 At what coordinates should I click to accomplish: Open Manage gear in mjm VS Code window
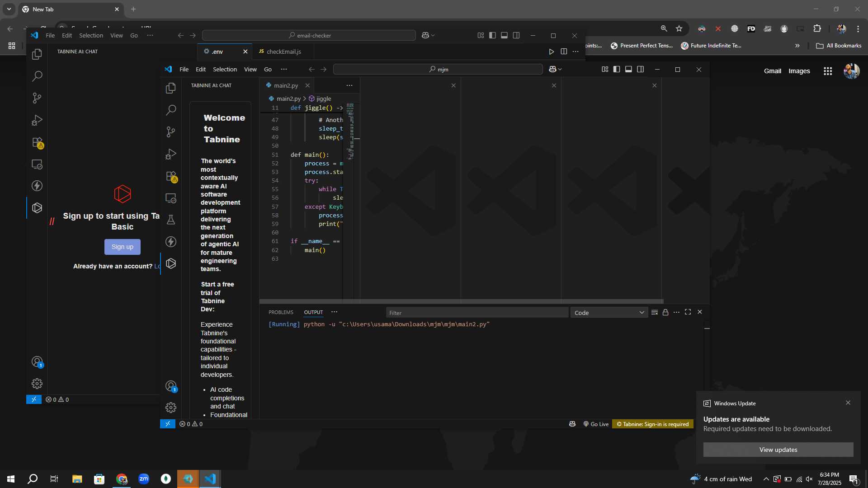click(171, 408)
